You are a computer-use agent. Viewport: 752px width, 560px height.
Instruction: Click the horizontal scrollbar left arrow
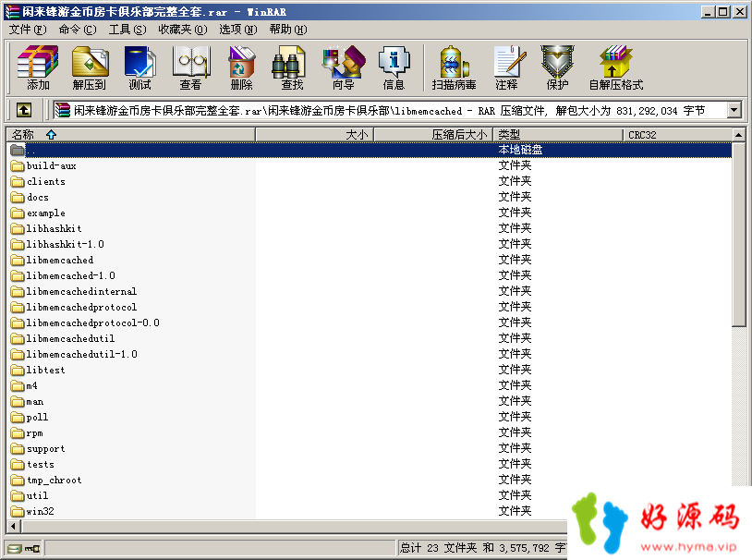coord(14,527)
